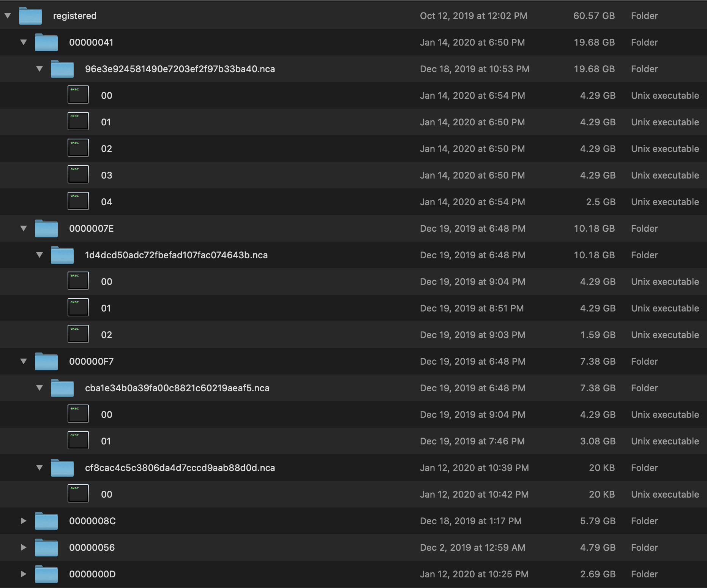Select the 0000008C folder icon
This screenshot has width=707, height=588.
46,521
